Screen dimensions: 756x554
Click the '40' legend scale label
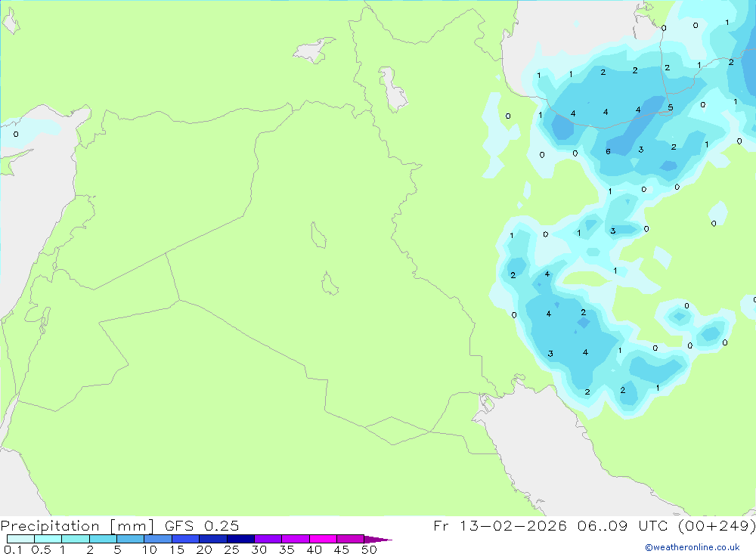314,549
